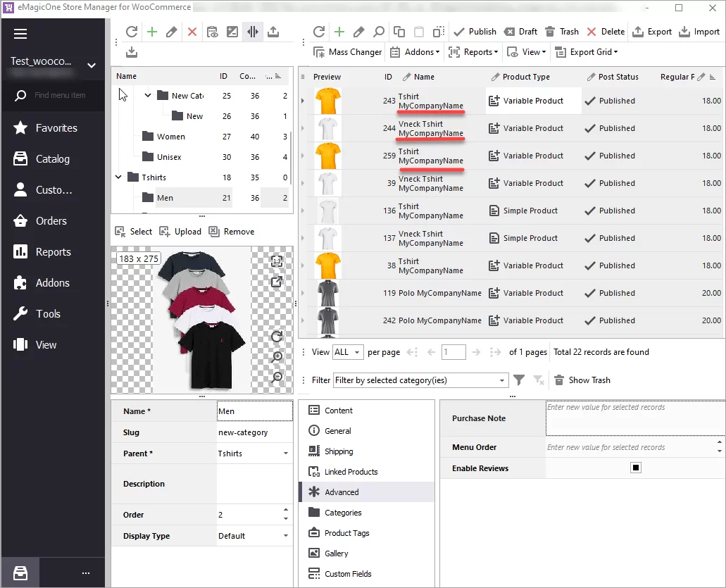726x588 pixels.
Task: Open the product search magnifier icon
Action: [x=378, y=31]
